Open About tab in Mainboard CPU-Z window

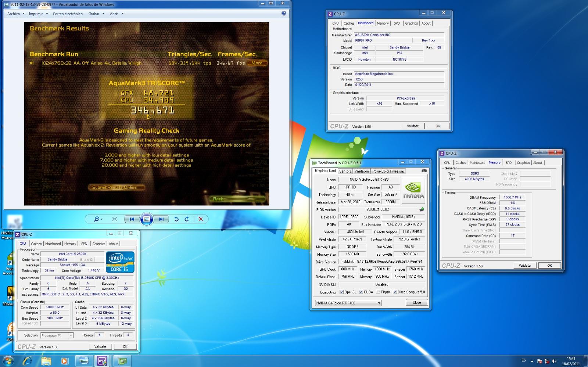[426, 23]
